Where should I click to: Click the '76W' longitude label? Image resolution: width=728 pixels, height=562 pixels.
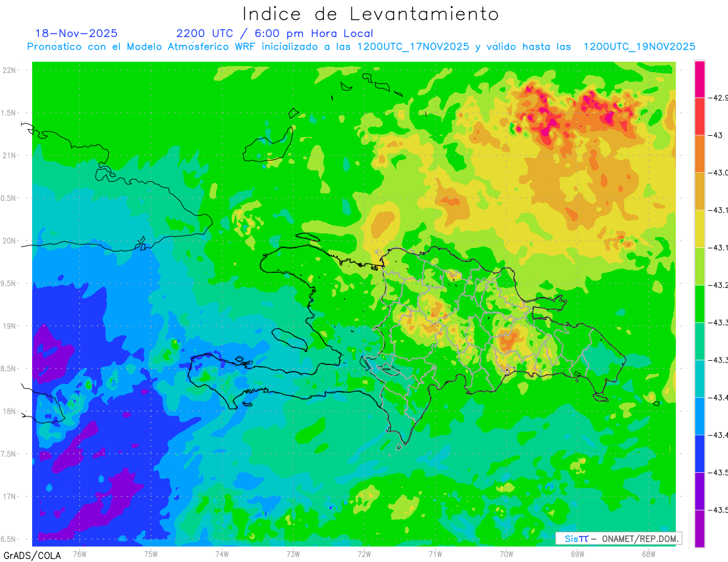(x=79, y=554)
